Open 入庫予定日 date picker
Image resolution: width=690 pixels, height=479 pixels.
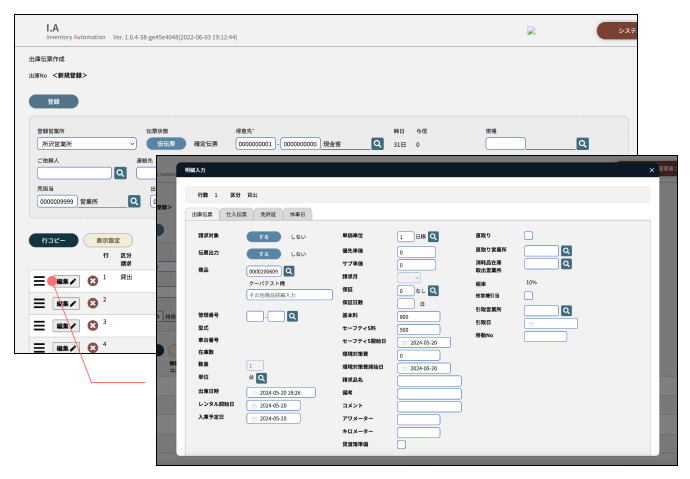pos(273,418)
